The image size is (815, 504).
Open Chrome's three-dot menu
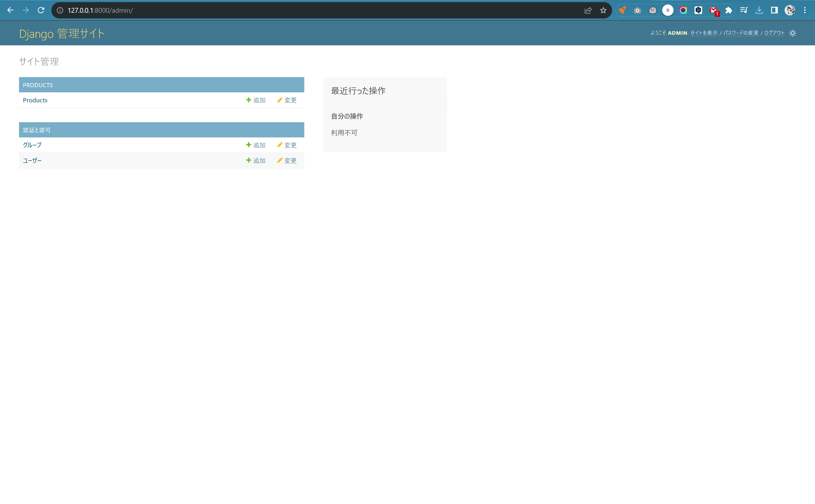coord(805,10)
